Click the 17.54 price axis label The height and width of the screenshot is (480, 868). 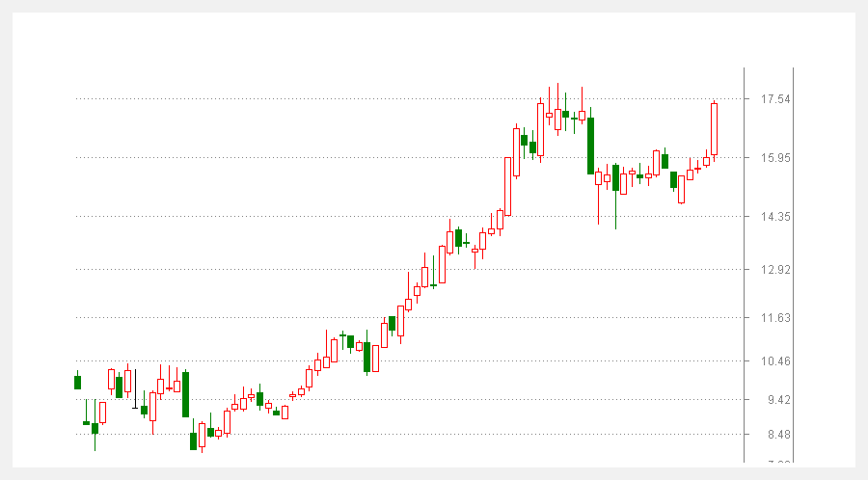[775, 99]
